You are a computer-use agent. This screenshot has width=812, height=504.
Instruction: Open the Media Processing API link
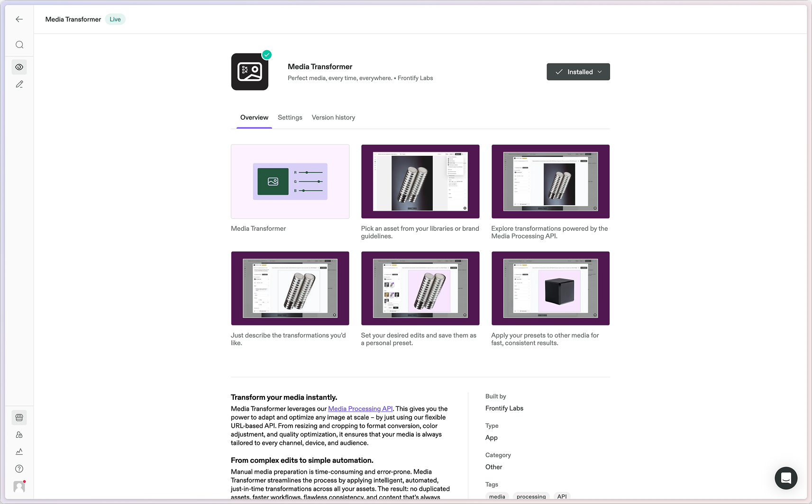point(360,408)
